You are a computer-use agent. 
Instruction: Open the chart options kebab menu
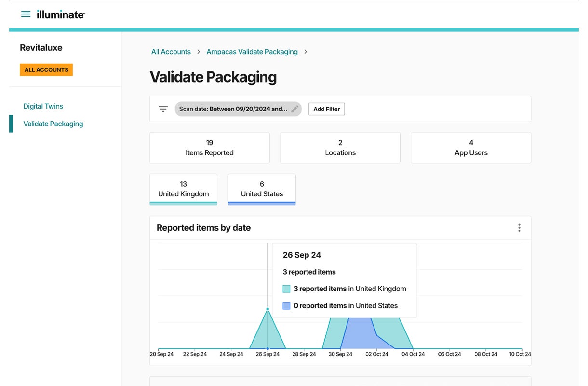519,227
